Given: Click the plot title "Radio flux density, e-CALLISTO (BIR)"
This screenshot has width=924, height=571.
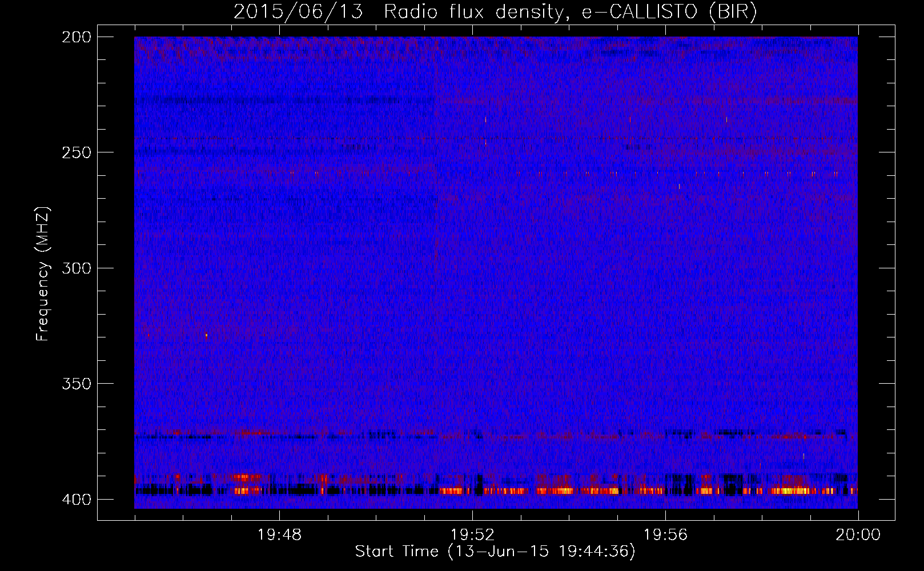Looking at the screenshot, I should pyautogui.click(x=571, y=12).
